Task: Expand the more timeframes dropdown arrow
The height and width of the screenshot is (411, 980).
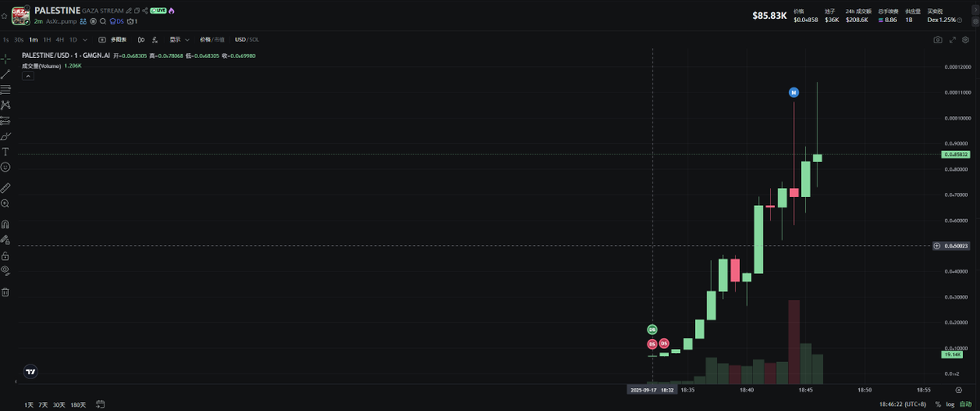Action: pos(85,39)
